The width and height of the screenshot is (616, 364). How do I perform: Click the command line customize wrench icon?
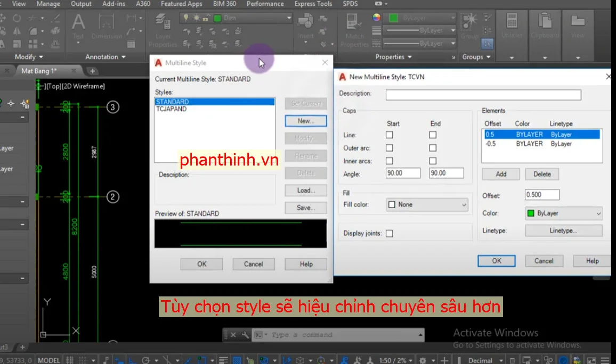(245, 335)
